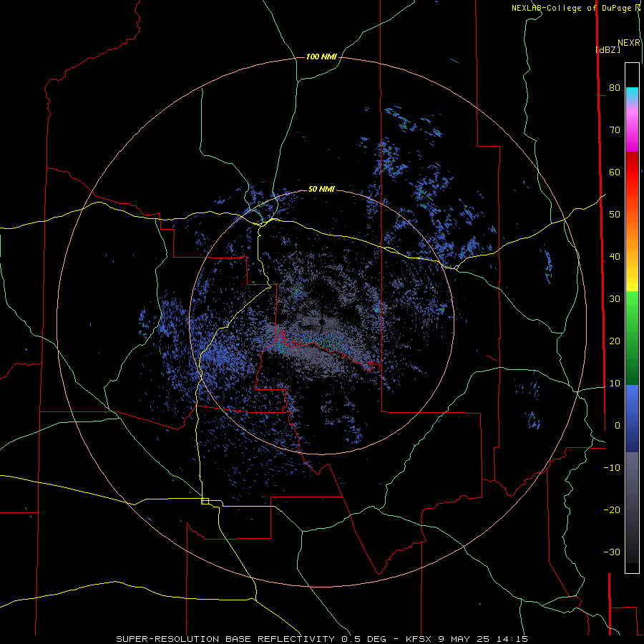Click the "-10" value on the dBZ scale
Viewport: 644px width, 644px height.
click(x=612, y=468)
